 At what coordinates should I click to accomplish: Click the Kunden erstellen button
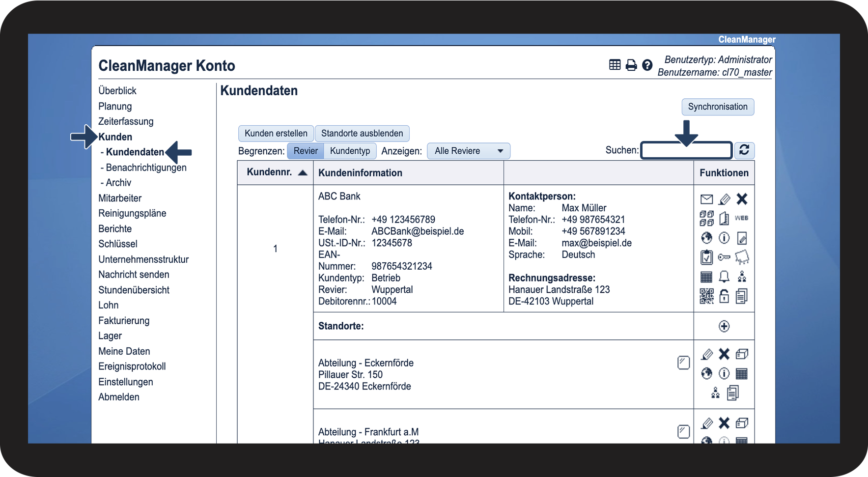tap(276, 133)
